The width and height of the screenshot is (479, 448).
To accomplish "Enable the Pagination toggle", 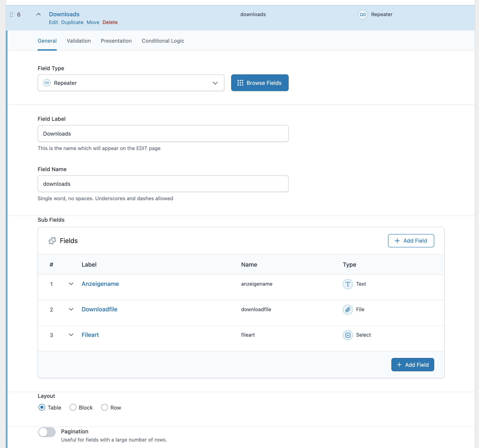I will click(47, 432).
